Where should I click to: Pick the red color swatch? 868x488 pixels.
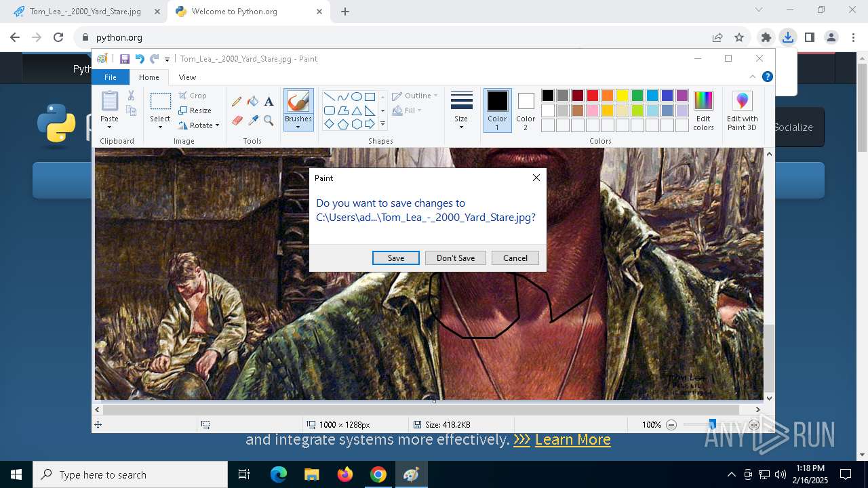(592, 96)
